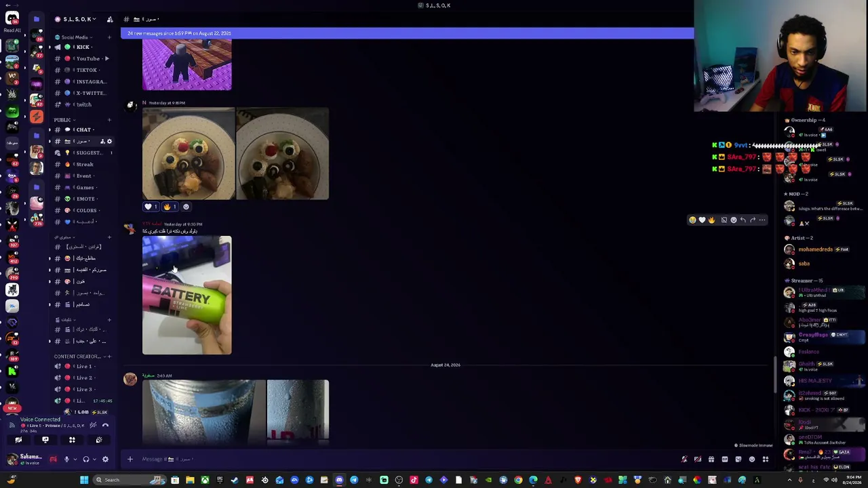Toggle headphone deafen in user panel
Viewport: 868px width, 488px height.
point(85,460)
